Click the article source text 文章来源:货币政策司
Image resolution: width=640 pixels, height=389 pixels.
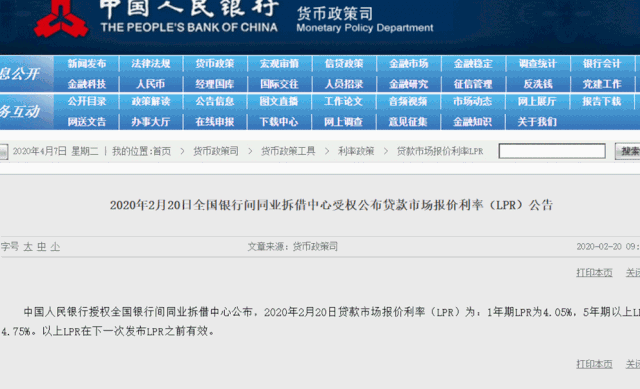293,247
